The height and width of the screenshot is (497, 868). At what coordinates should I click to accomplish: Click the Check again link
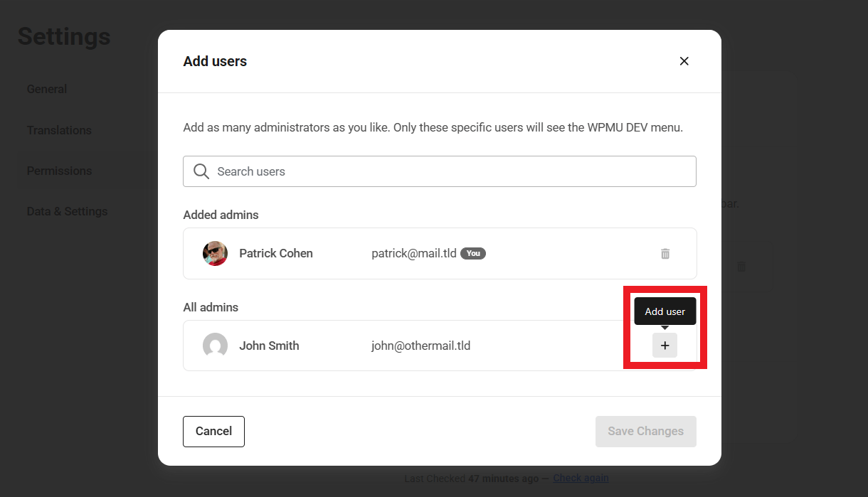tap(581, 478)
